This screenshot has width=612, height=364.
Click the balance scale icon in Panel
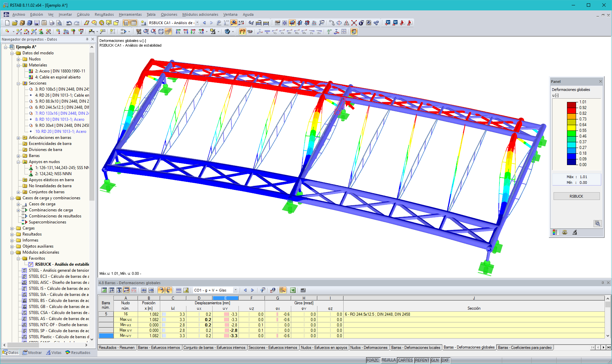(x=565, y=232)
